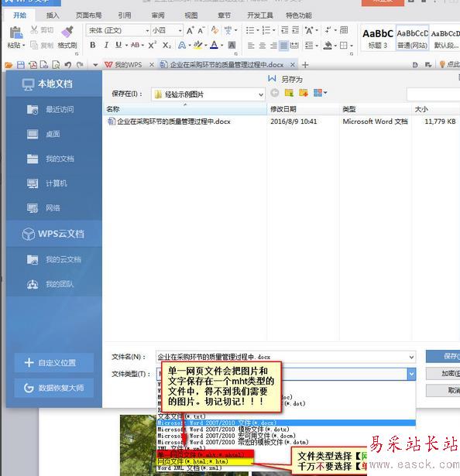Select 本地文档 in save dialog sidebar
Viewport: 460px width, 476px height.
(54, 84)
